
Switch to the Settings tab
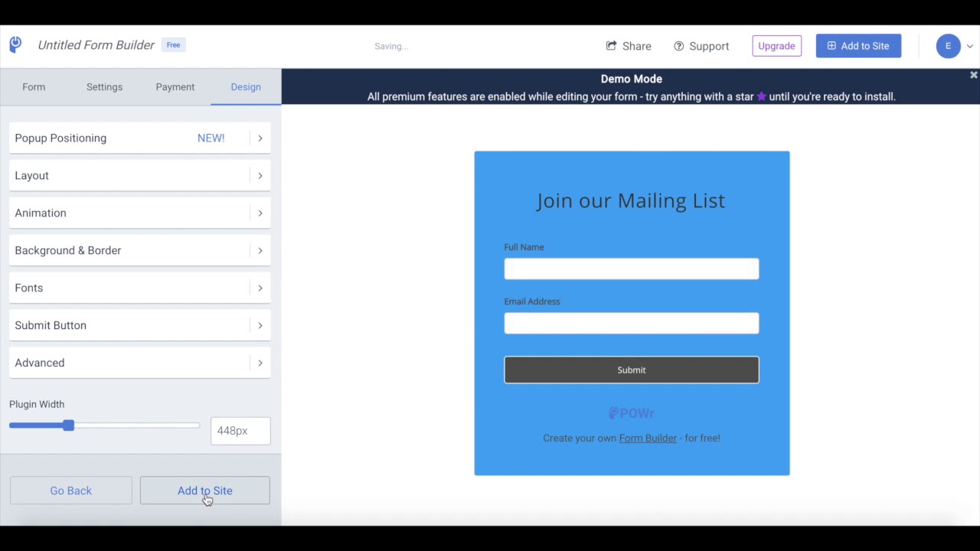click(104, 87)
